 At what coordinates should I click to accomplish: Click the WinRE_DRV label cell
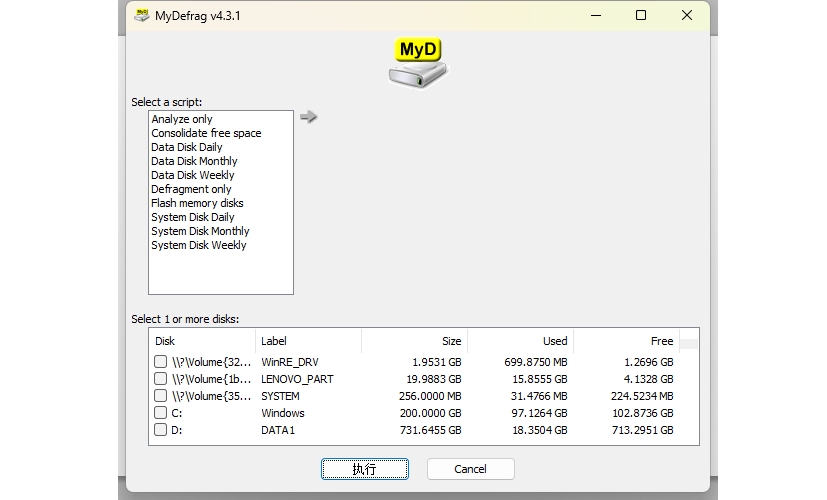point(290,362)
